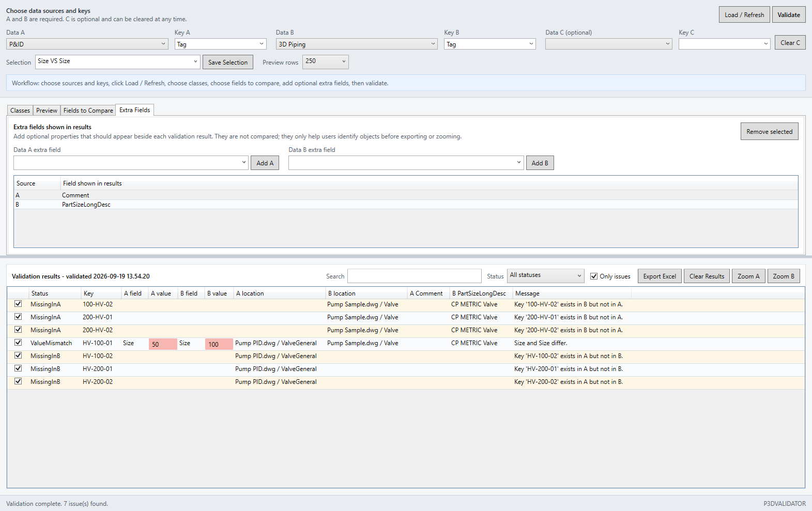812x511 pixels.
Task: Click Save Selection button
Action: pos(228,62)
